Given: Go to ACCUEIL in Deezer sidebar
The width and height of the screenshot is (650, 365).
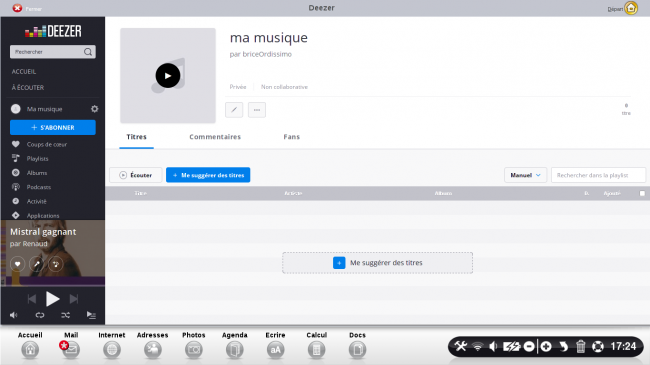Looking at the screenshot, I should (x=24, y=72).
